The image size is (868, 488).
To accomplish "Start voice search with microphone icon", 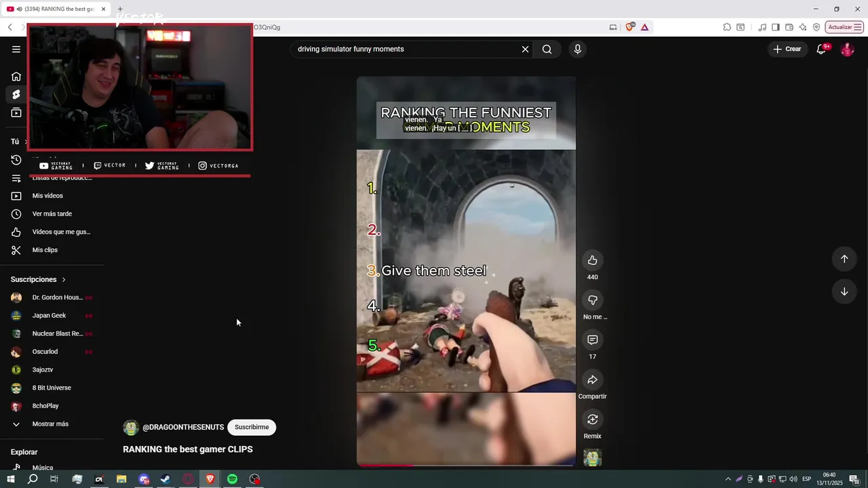I will 578,49.
